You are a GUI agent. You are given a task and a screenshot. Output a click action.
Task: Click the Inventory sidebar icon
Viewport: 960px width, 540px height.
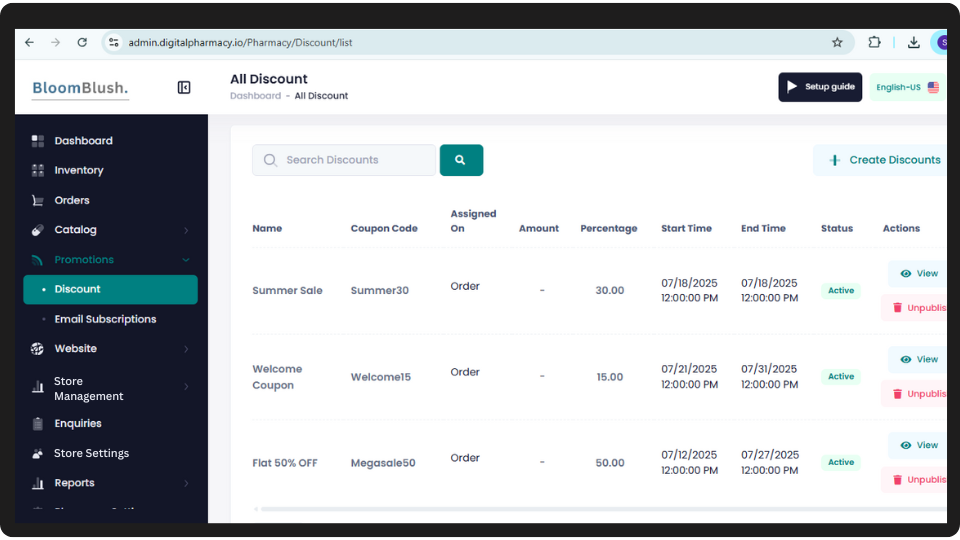[37, 170]
